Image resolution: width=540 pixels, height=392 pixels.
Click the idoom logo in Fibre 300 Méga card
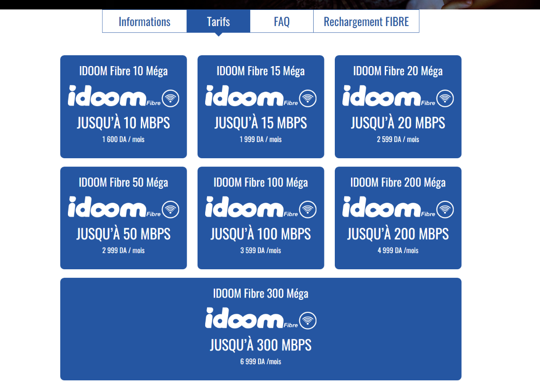[x=244, y=319]
